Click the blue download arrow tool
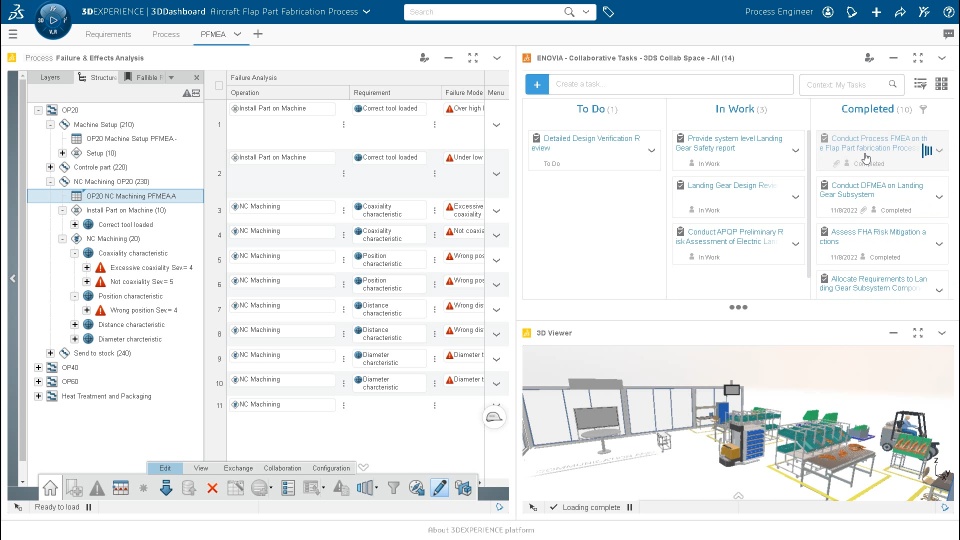Viewport: 960px width, 540px height. (x=166, y=488)
